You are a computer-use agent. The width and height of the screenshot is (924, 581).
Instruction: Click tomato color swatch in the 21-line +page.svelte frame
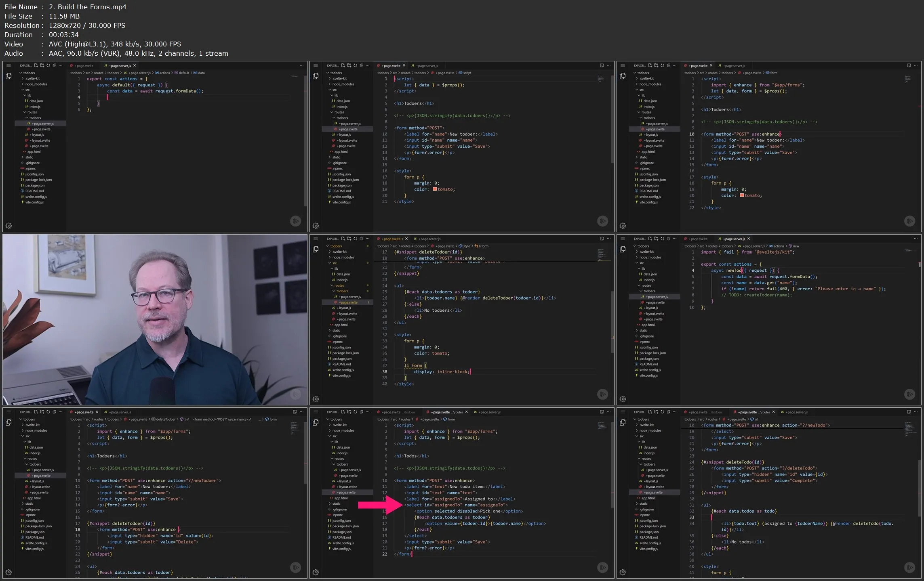tap(435, 189)
